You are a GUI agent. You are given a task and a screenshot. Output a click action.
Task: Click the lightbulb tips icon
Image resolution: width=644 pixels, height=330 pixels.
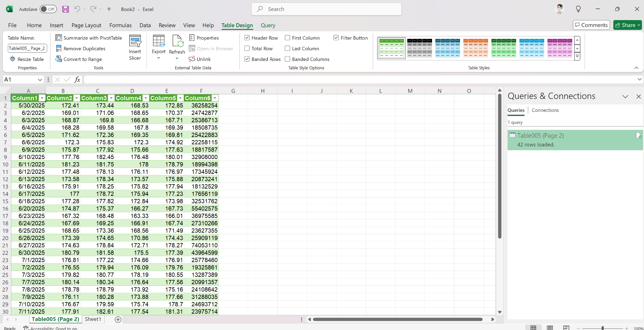578,9
